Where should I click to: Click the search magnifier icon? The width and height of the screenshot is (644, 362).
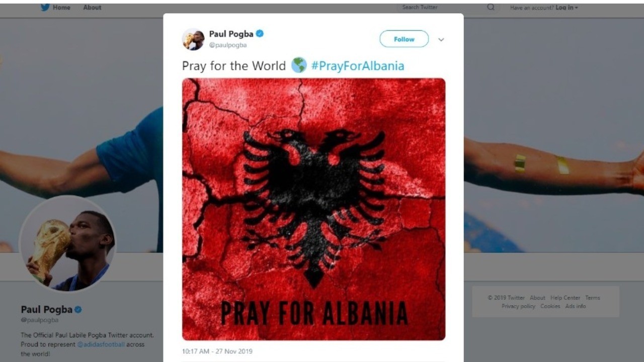(491, 7)
